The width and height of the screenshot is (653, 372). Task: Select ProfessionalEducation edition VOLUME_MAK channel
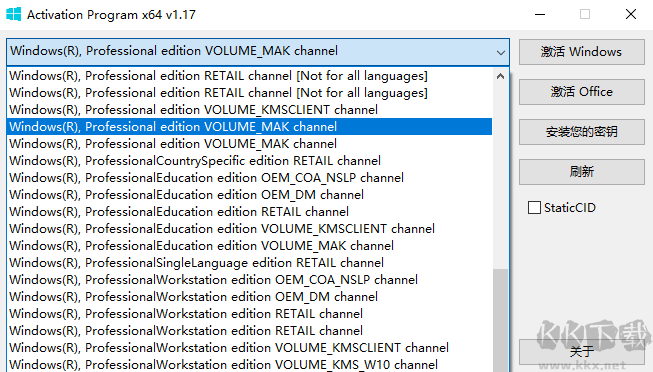point(249,246)
